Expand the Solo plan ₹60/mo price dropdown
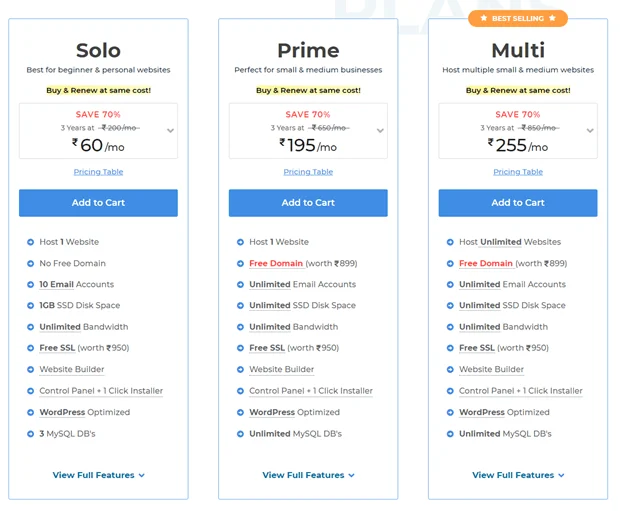This screenshot has width=624, height=511. [170, 131]
